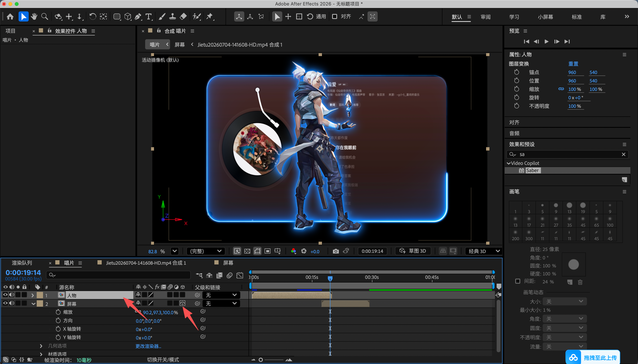This screenshot has width=638, height=364.
Task: Enable the 间距 checkbox in brush panel
Action: [x=518, y=281]
